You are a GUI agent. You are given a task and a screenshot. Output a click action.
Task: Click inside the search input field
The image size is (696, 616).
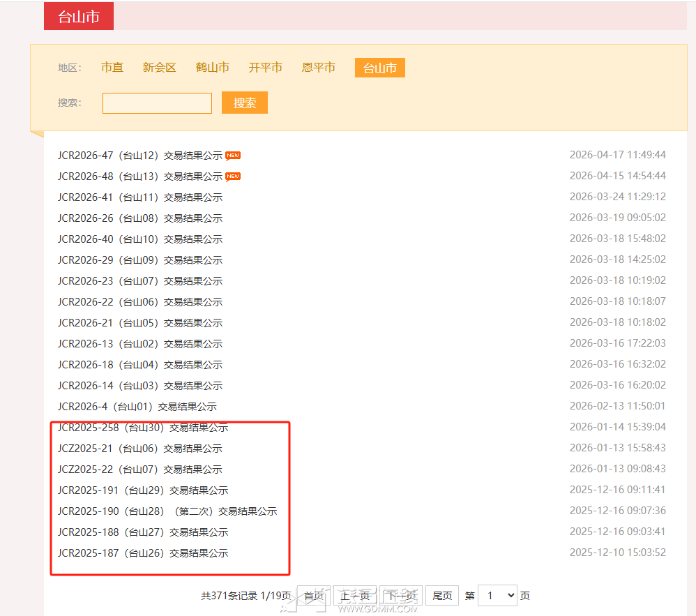(x=156, y=103)
